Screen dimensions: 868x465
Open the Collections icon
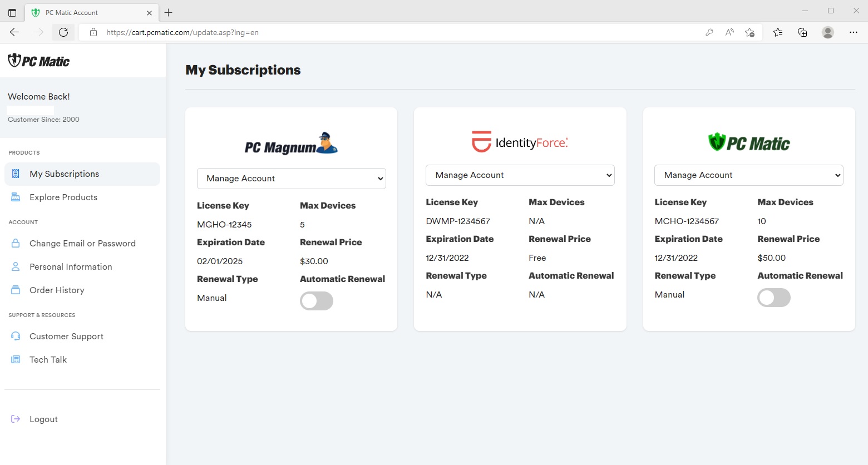pyautogui.click(x=802, y=32)
